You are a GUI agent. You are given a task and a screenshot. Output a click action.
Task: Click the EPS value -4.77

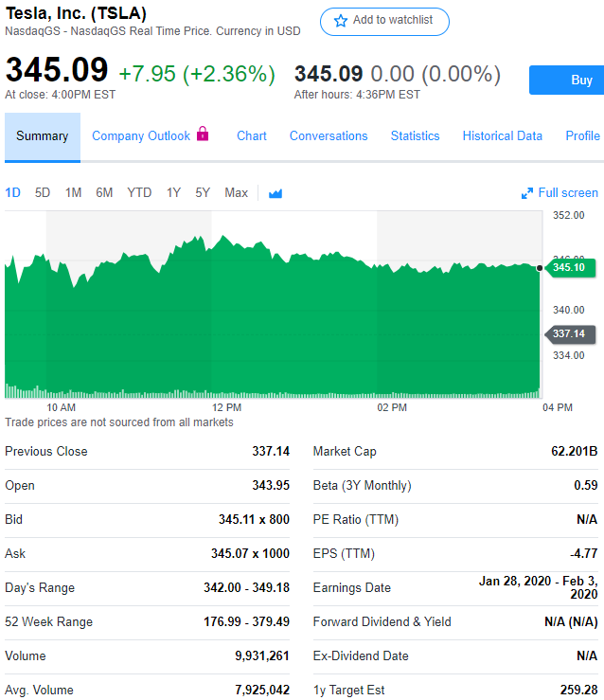[x=584, y=553]
